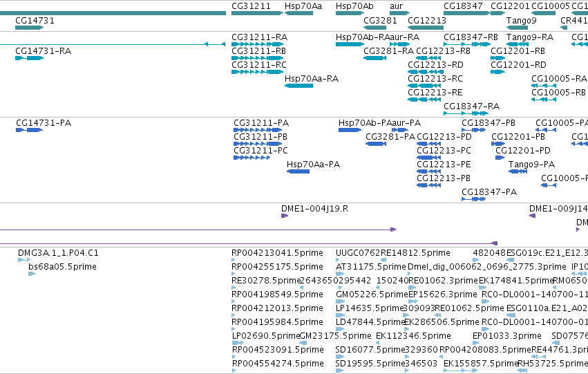
Task: Select EST DMG3A.1_1.P04.C1
Action: 24,260
